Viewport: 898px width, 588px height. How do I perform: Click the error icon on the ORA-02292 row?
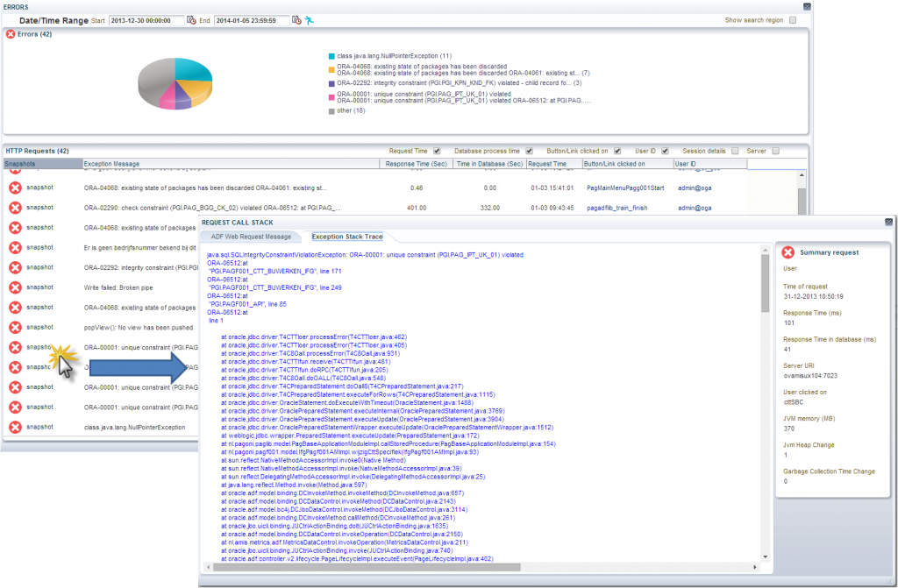(x=16, y=267)
